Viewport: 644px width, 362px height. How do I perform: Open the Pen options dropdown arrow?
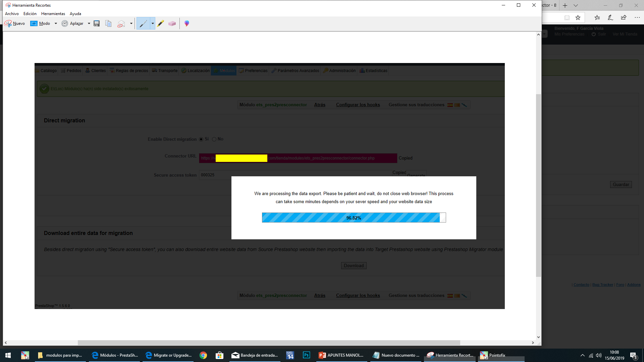[x=153, y=23]
